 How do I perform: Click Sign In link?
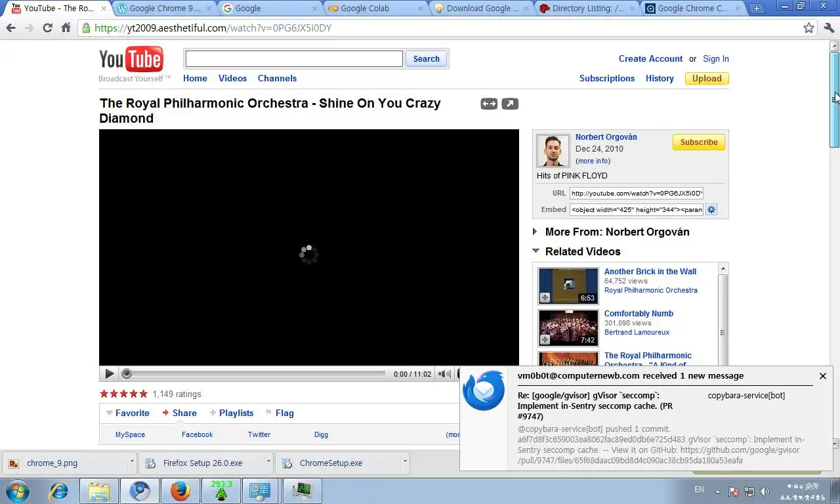pos(716,58)
